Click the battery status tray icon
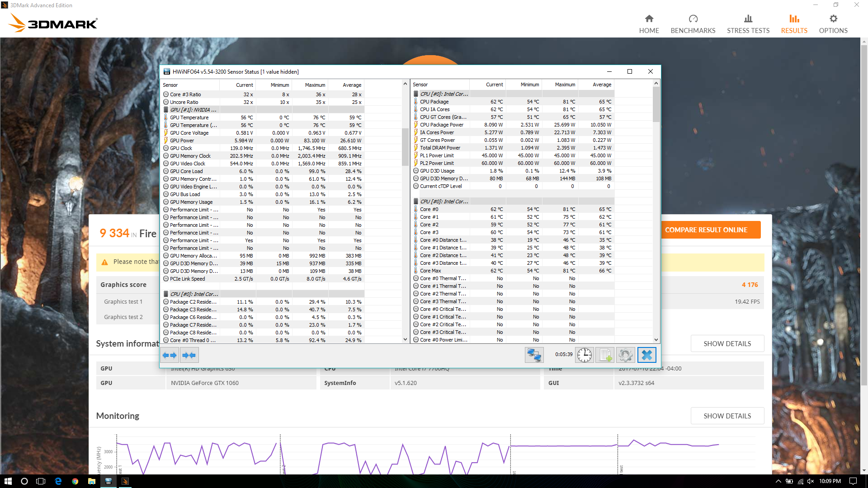Viewport: 868px width, 488px height. point(789,481)
